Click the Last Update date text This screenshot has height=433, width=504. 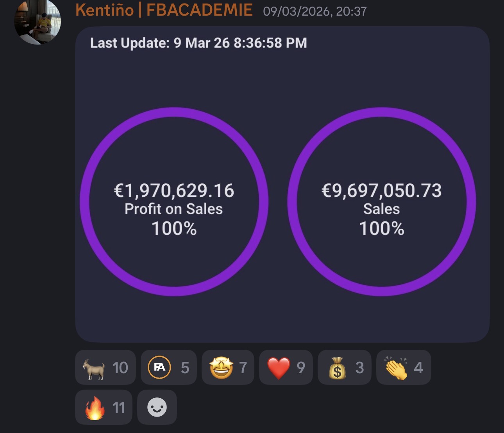pos(198,43)
